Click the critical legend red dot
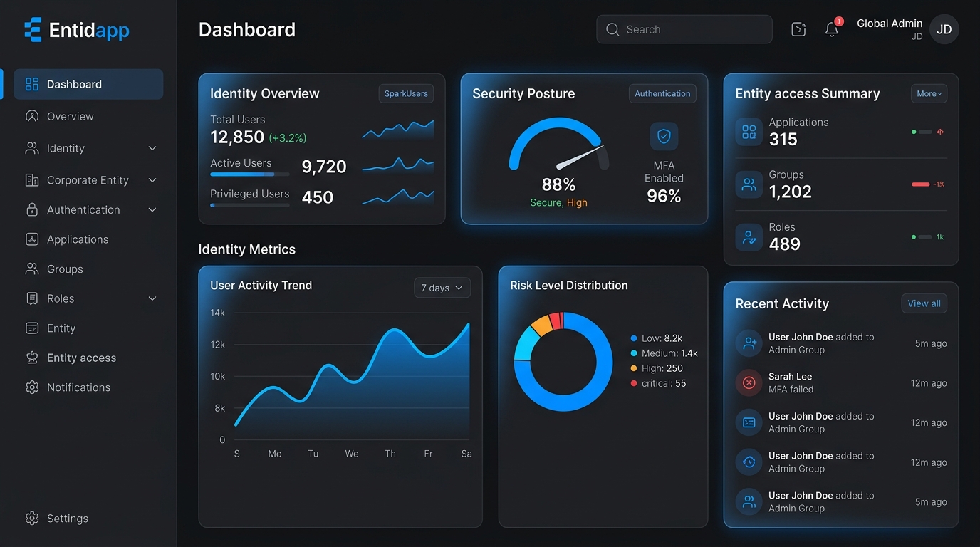 634,383
